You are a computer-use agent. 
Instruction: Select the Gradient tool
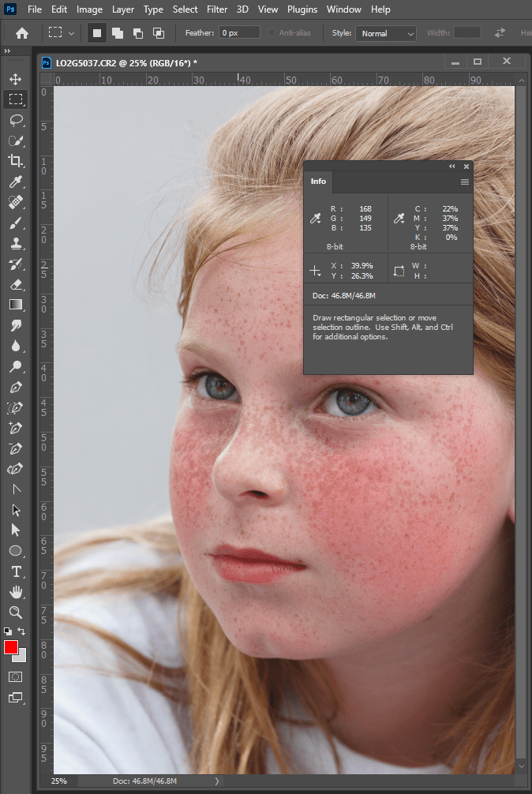click(16, 305)
